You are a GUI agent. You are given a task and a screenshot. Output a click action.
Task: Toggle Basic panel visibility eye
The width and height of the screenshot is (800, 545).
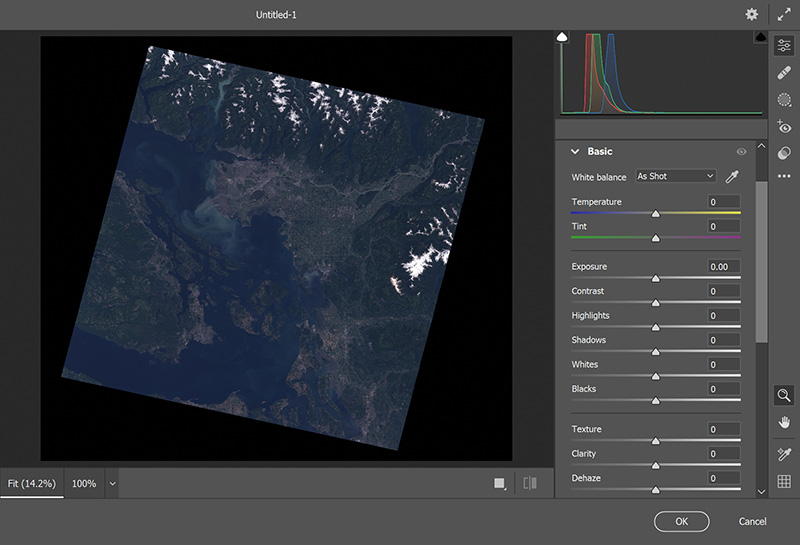(741, 152)
